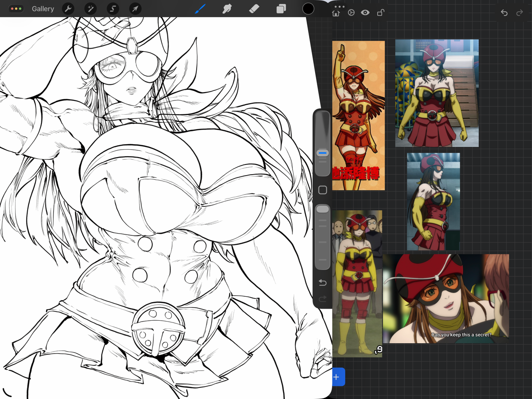Open the three-dot multitasking menu

pyautogui.click(x=339, y=6)
